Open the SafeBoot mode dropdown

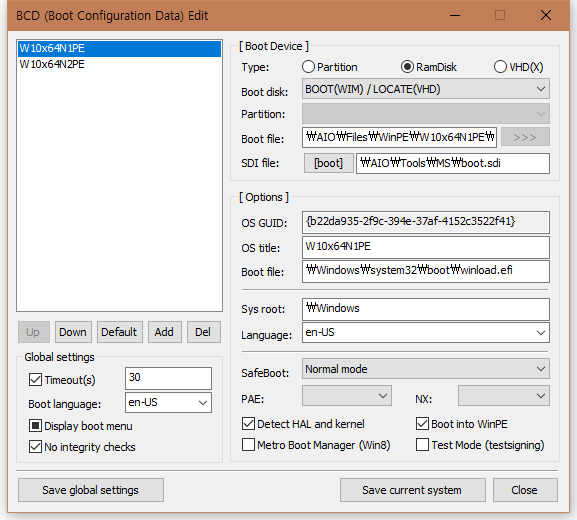[x=426, y=369]
